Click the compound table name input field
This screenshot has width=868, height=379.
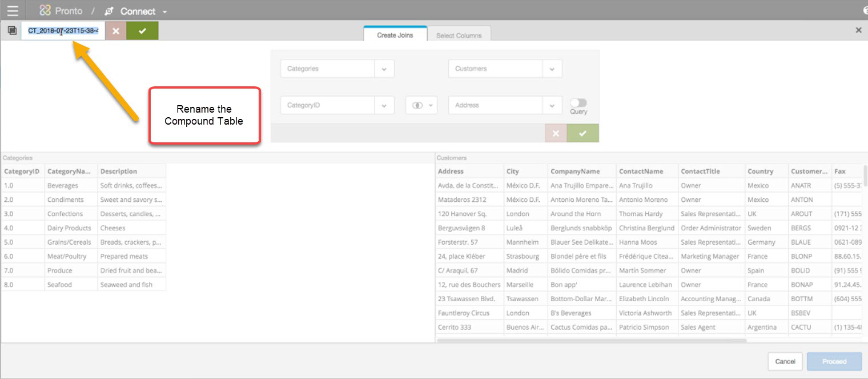[x=63, y=31]
